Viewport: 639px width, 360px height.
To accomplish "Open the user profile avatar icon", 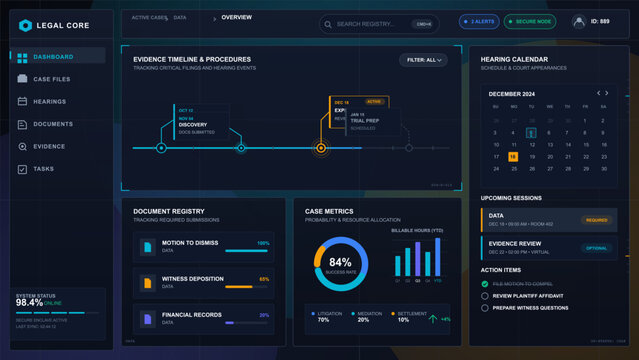I will pyautogui.click(x=579, y=22).
